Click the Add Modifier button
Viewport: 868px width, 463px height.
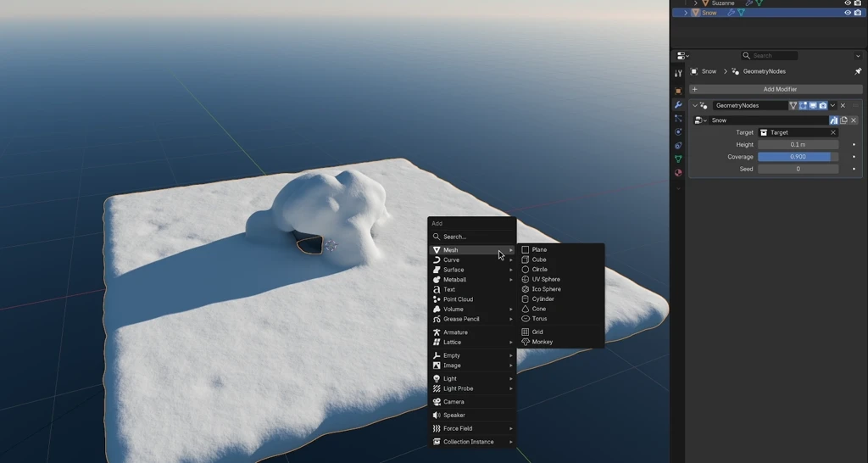(779, 89)
